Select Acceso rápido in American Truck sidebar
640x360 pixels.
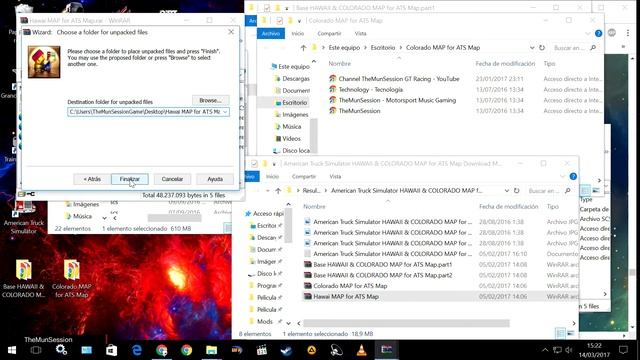click(x=264, y=213)
